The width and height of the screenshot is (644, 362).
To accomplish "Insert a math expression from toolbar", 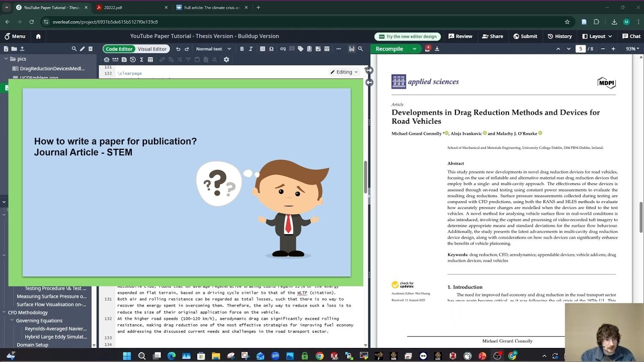I will click(263, 49).
